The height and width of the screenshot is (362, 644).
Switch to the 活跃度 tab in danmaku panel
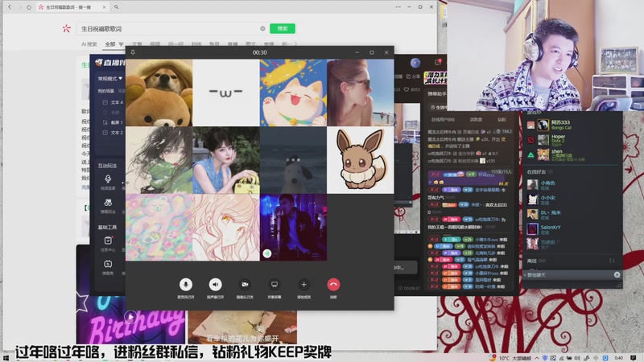click(x=476, y=120)
